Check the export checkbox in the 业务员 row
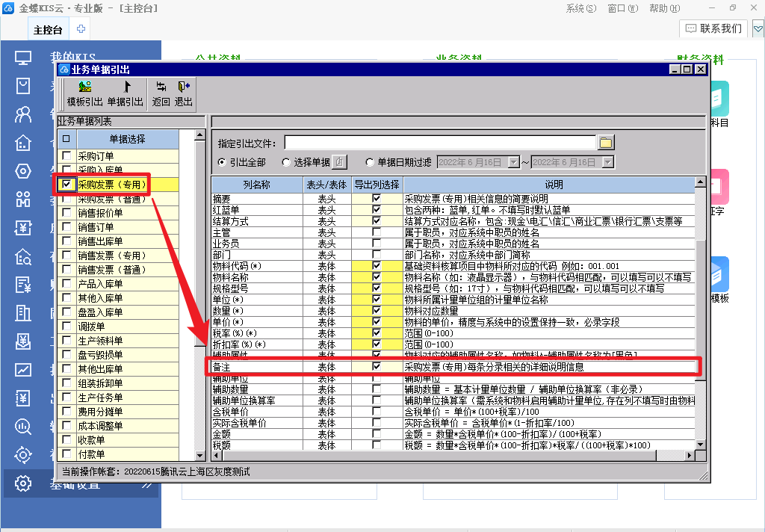Screen dimensions: 765x532 point(377,243)
